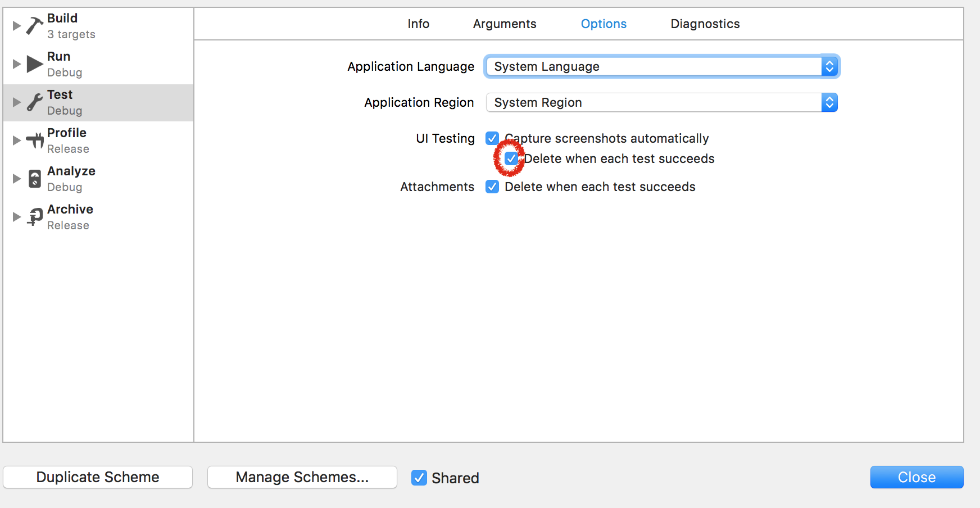Click the Profile instrument icon
Image resolution: width=980 pixels, height=508 pixels.
tap(35, 140)
